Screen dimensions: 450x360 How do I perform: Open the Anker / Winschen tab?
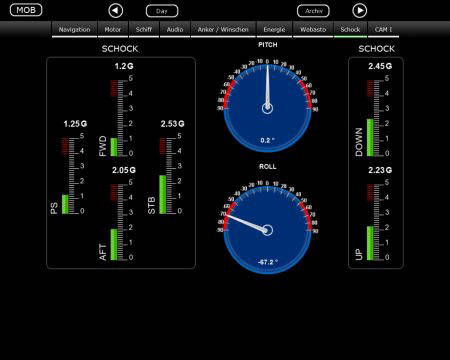point(223,29)
